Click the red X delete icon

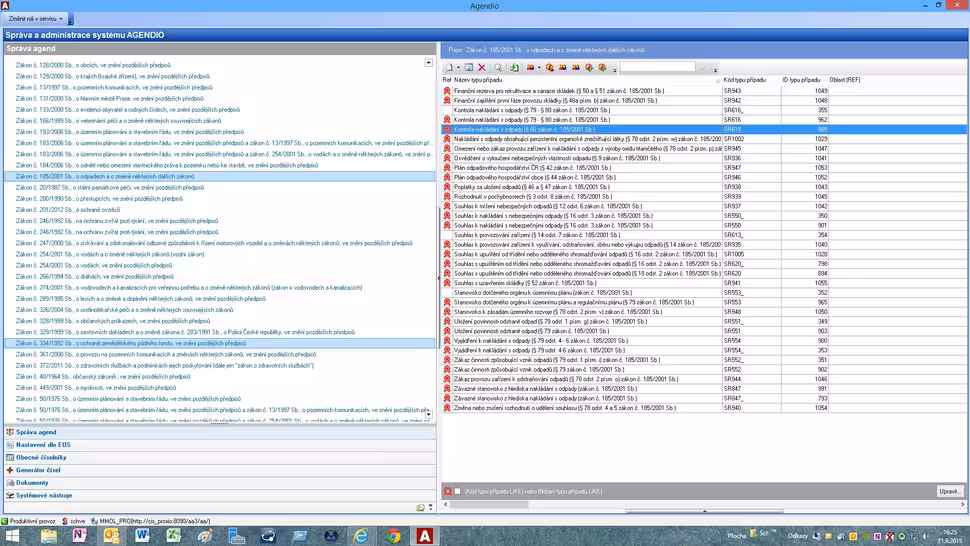482,68
